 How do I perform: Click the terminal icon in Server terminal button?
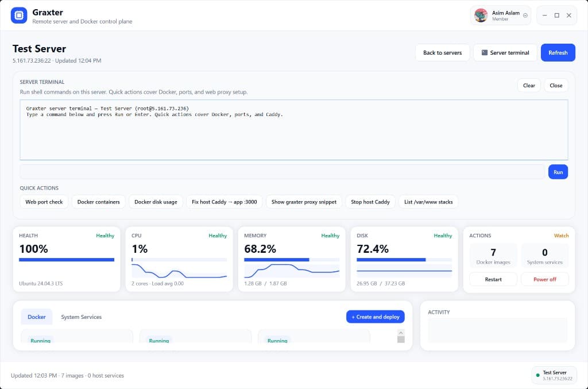(x=485, y=52)
